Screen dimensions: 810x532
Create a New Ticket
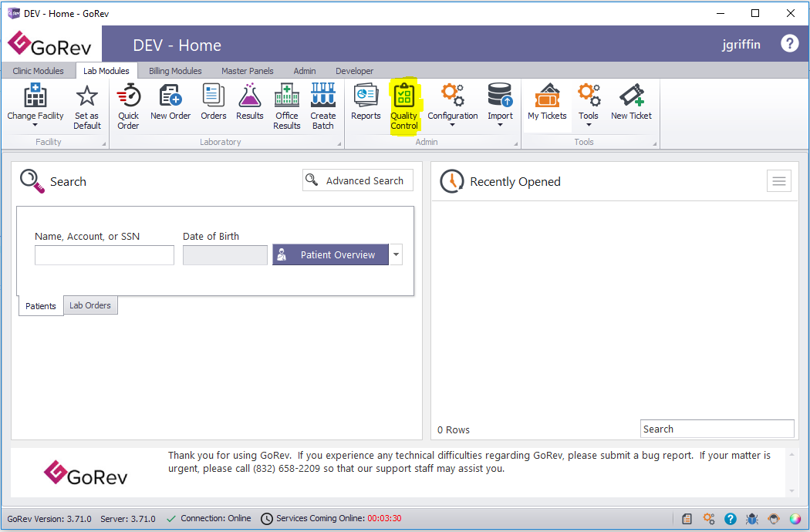point(631,103)
